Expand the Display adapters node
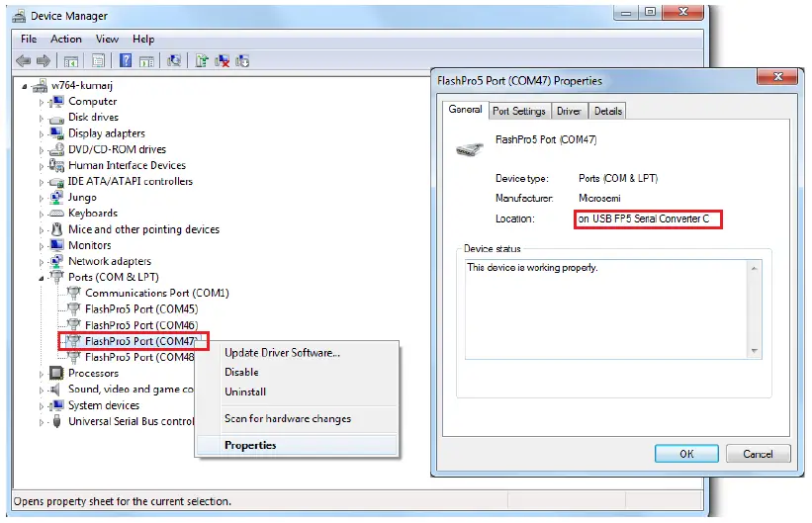812x523 pixels. [42, 134]
